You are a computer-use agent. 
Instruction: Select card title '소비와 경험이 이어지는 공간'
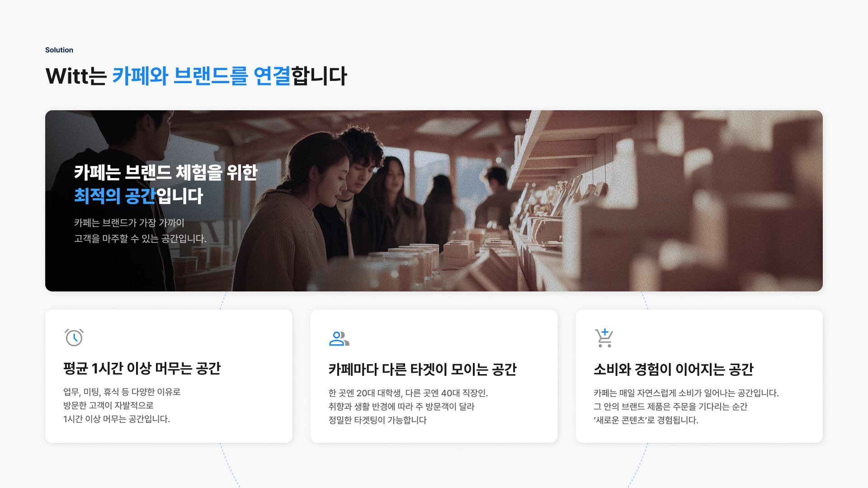point(674,369)
